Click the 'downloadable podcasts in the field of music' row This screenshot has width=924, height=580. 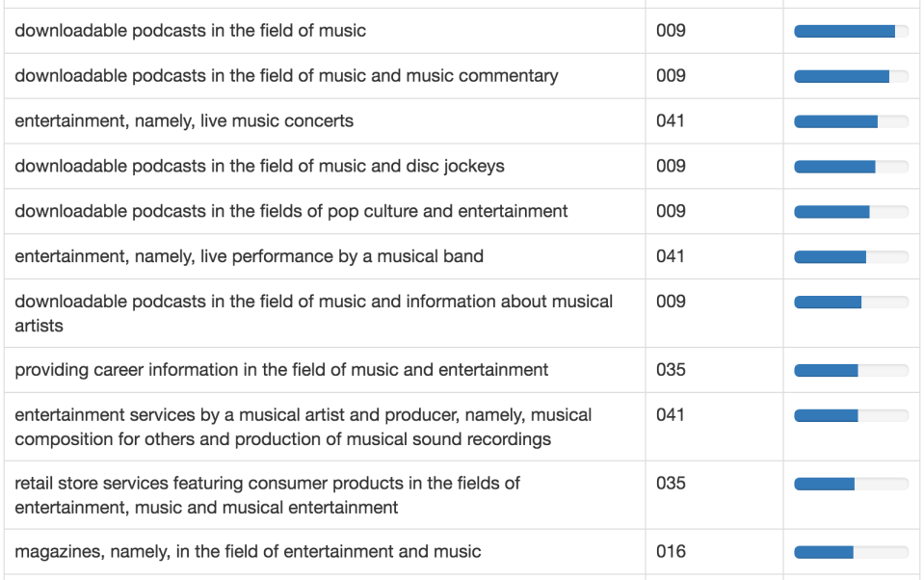191,31
